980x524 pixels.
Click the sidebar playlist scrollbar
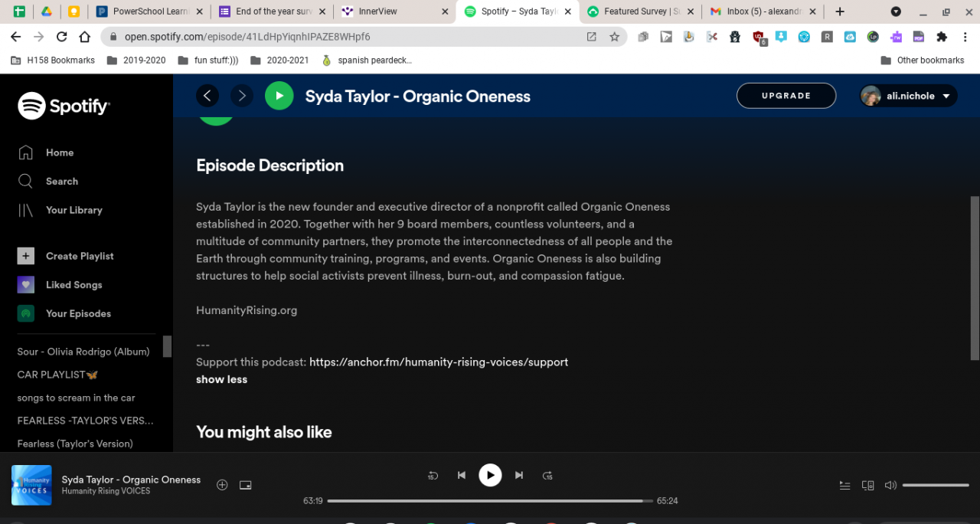[x=168, y=346]
